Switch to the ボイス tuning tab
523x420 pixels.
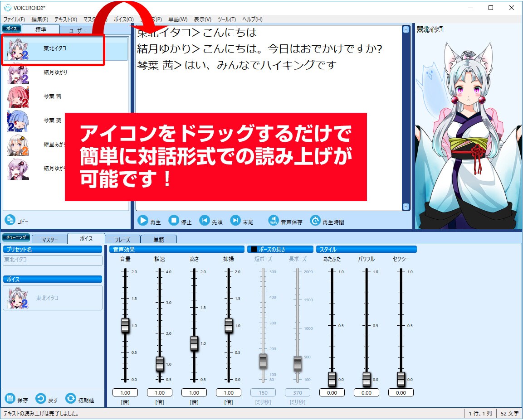tap(86, 238)
